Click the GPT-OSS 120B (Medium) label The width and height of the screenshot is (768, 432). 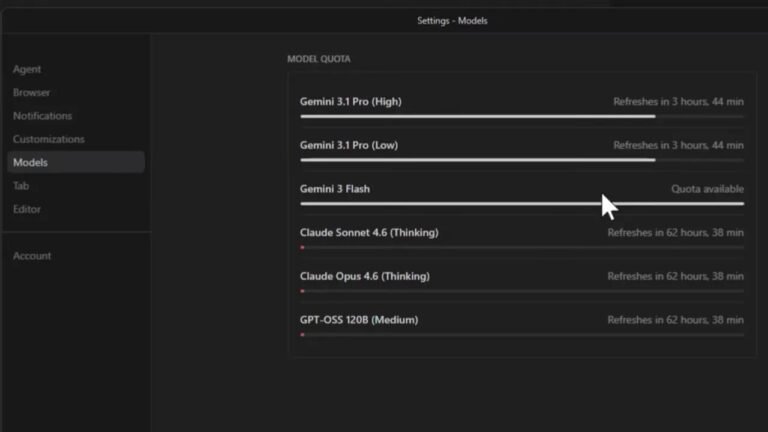tap(359, 319)
